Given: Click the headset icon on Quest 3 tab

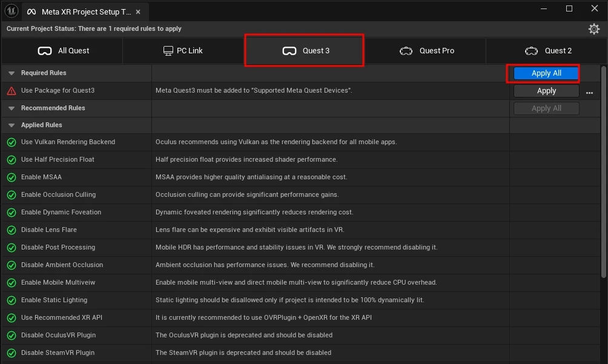Looking at the screenshot, I should tap(289, 51).
